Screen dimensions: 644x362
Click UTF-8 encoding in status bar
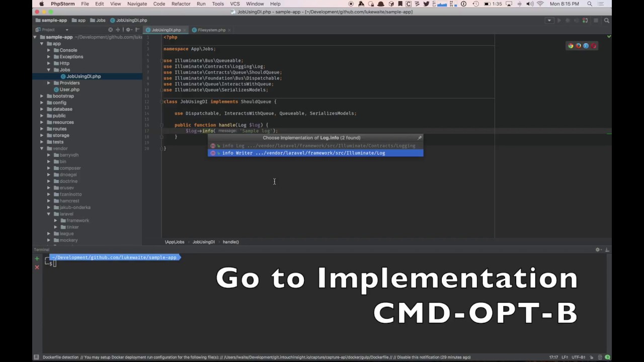click(578, 357)
